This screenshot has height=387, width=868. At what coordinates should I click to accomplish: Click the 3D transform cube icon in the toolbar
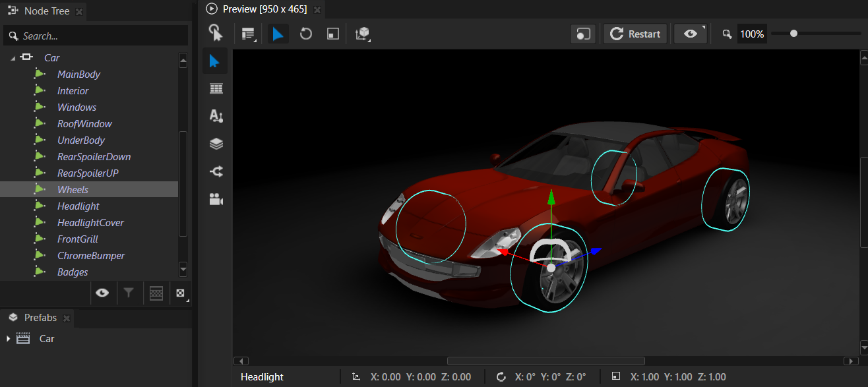coord(362,33)
